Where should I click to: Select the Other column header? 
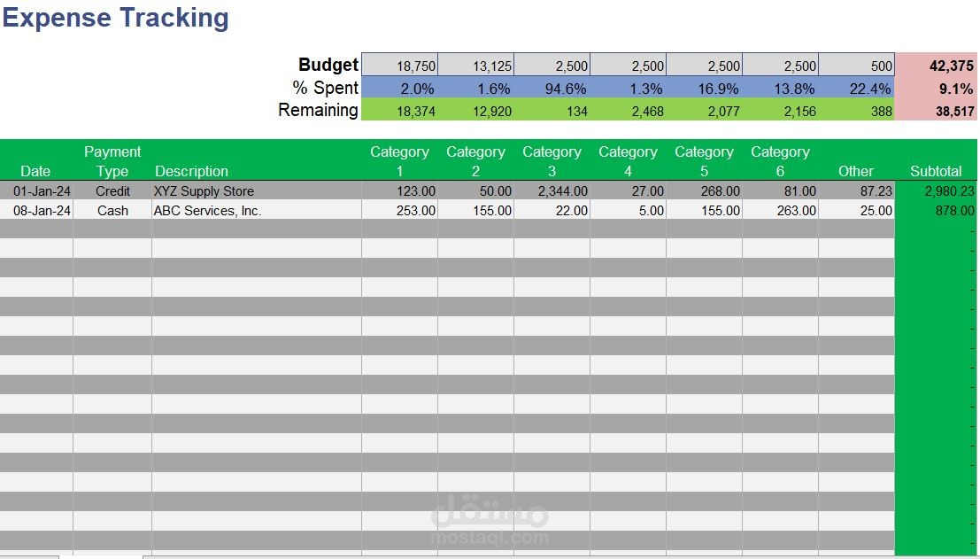pyautogui.click(x=856, y=171)
